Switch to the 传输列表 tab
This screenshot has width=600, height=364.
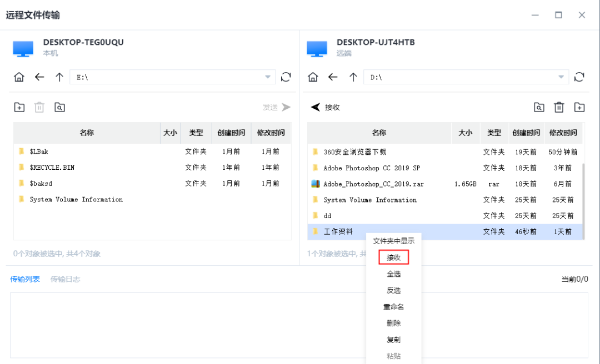click(25, 279)
